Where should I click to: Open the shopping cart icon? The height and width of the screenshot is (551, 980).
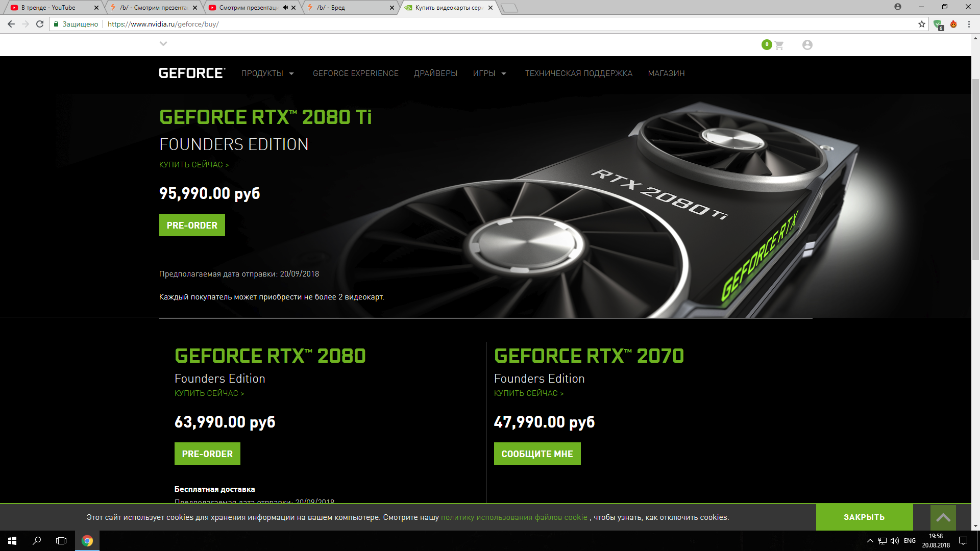pyautogui.click(x=778, y=45)
